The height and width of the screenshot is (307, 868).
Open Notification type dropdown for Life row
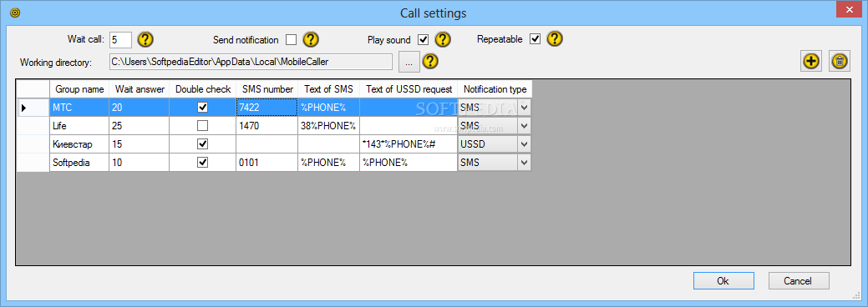[x=524, y=126]
